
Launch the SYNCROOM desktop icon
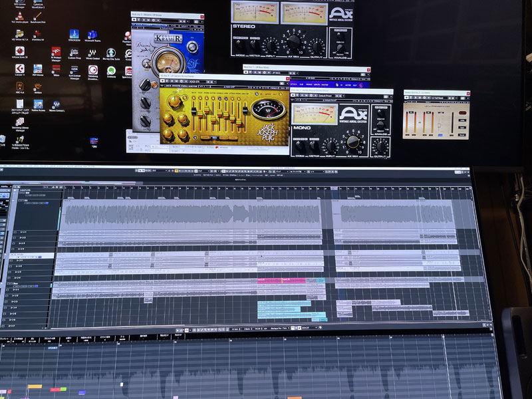pos(74,35)
